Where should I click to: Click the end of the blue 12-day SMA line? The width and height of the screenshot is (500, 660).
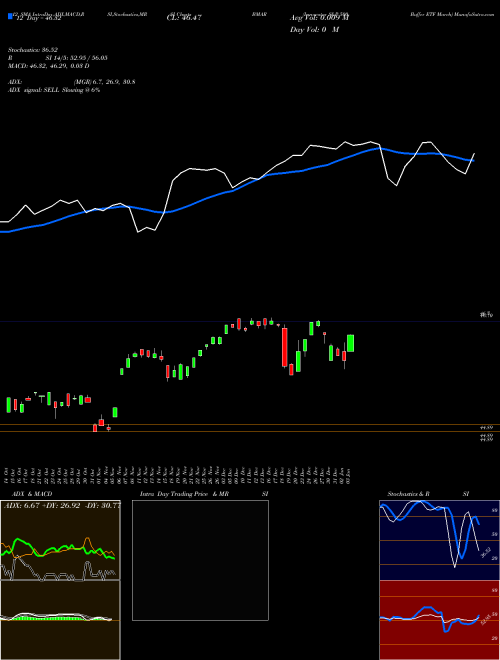474,160
